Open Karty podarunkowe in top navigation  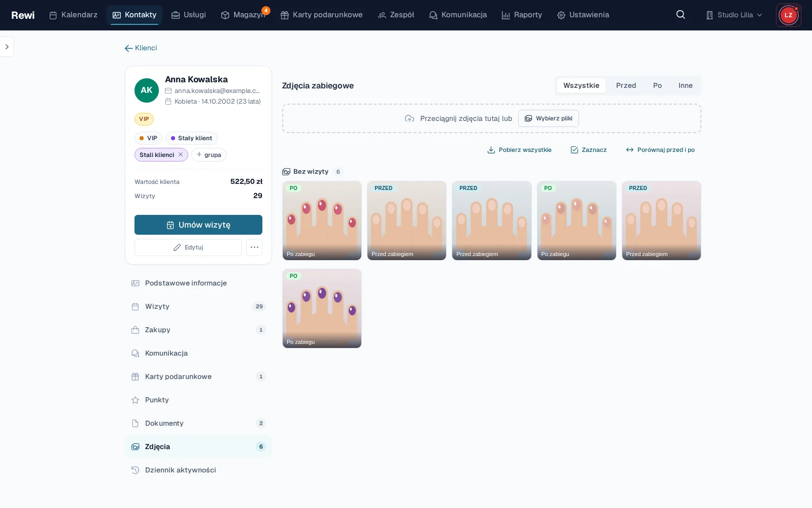tap(322, 15)
